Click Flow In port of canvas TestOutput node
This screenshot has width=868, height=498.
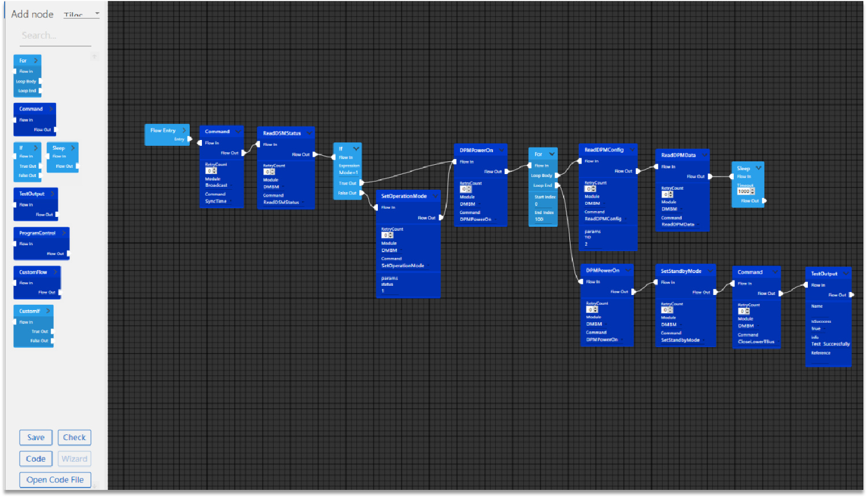click(x=806, y=285)
